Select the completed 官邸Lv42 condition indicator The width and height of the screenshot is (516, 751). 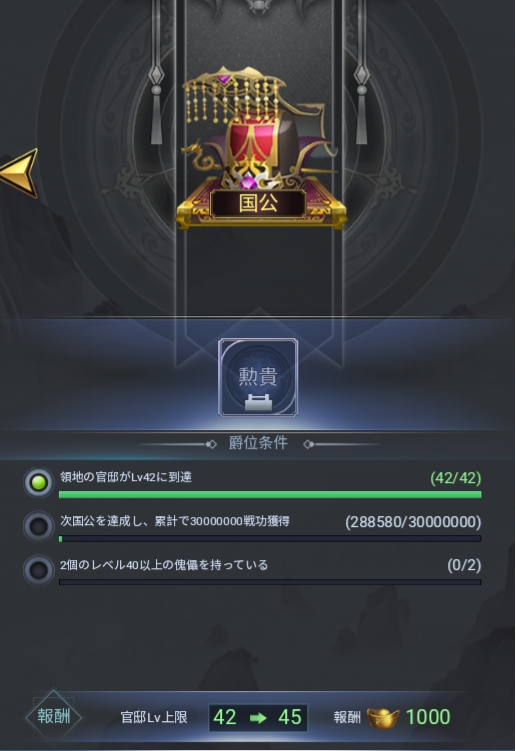tap(39, 482)
